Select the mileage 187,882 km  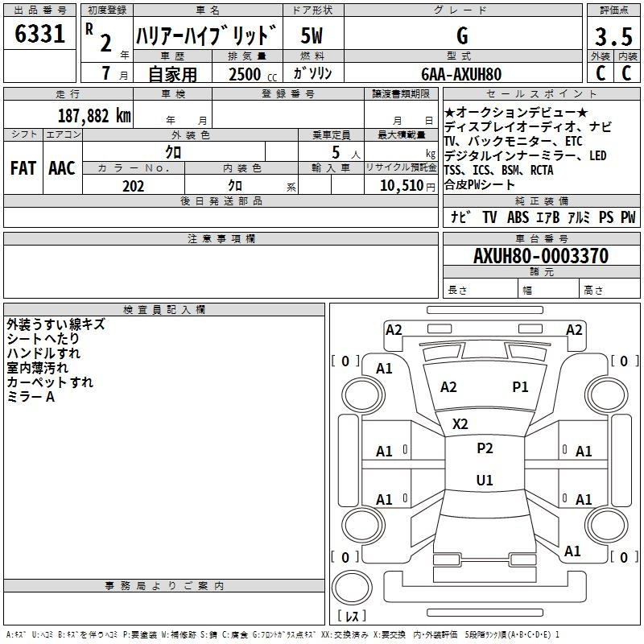[x=94, y=116]
